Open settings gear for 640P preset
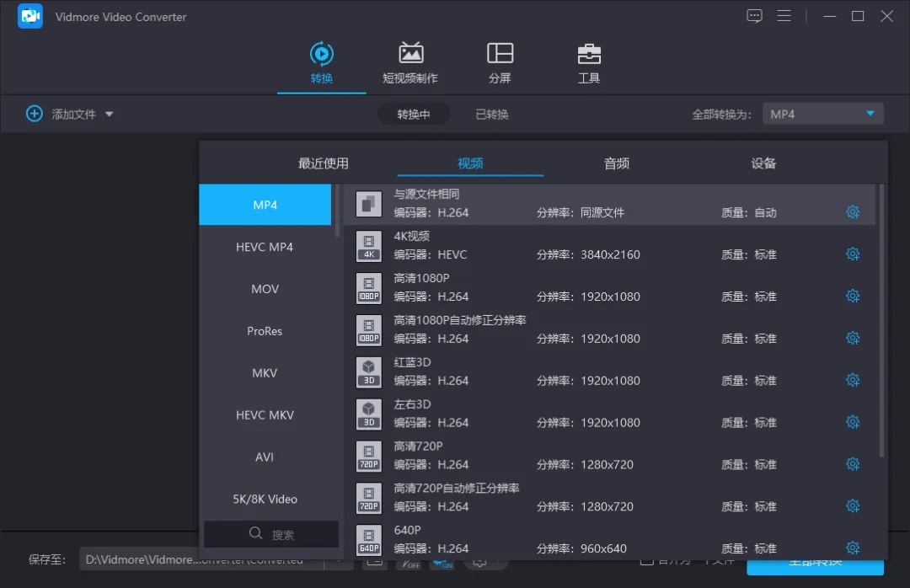Viewport: 910px width, 588px height. (852, 548)
